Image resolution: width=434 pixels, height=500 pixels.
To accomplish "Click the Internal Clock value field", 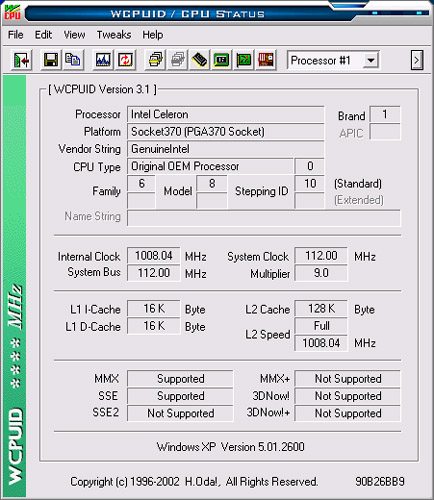I will [x=154, y=256].
